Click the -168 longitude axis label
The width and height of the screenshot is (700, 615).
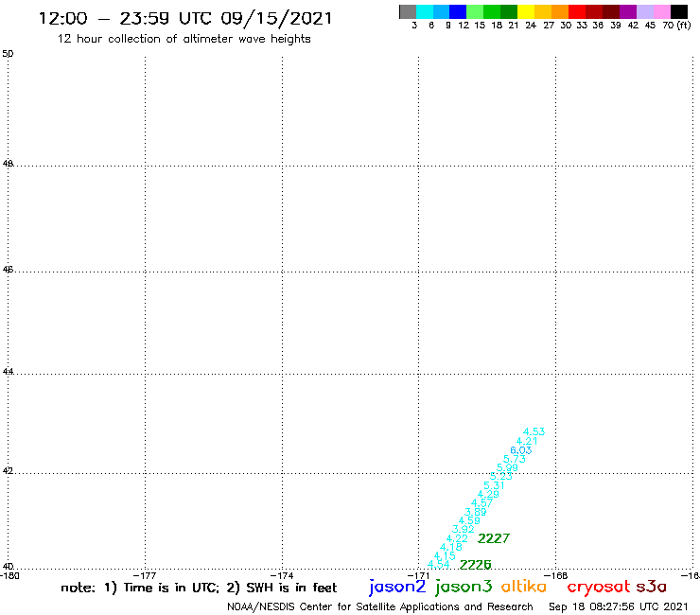(557, 576)
